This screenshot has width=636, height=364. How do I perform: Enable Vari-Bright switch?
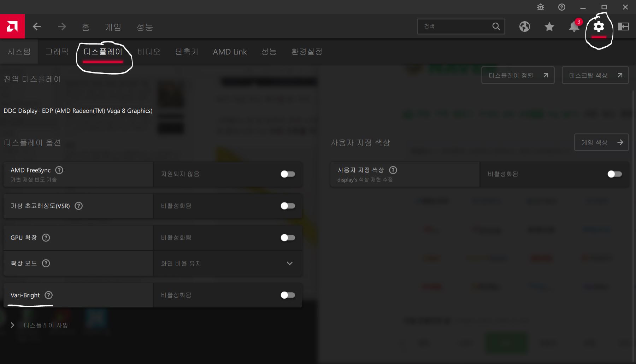pyautogui.click(x=288, y=295)
